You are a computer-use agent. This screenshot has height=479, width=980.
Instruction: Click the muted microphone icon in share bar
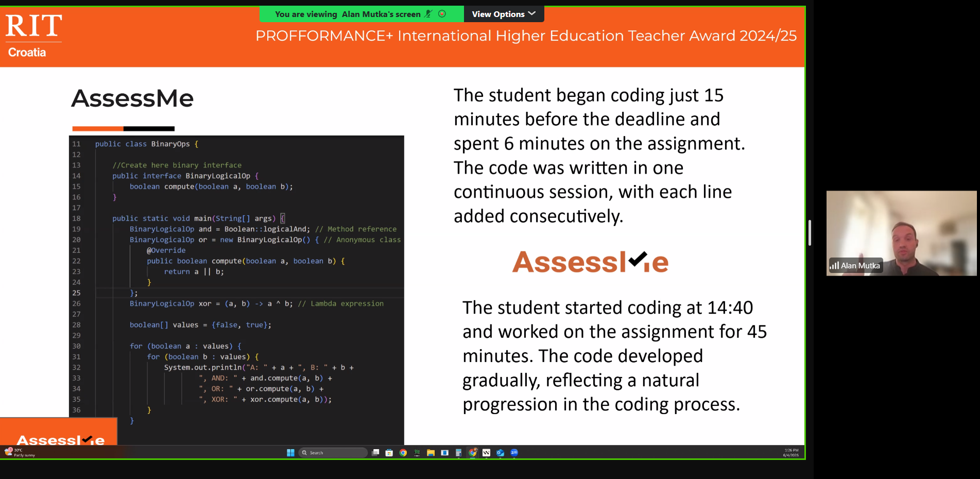point(428,14)
